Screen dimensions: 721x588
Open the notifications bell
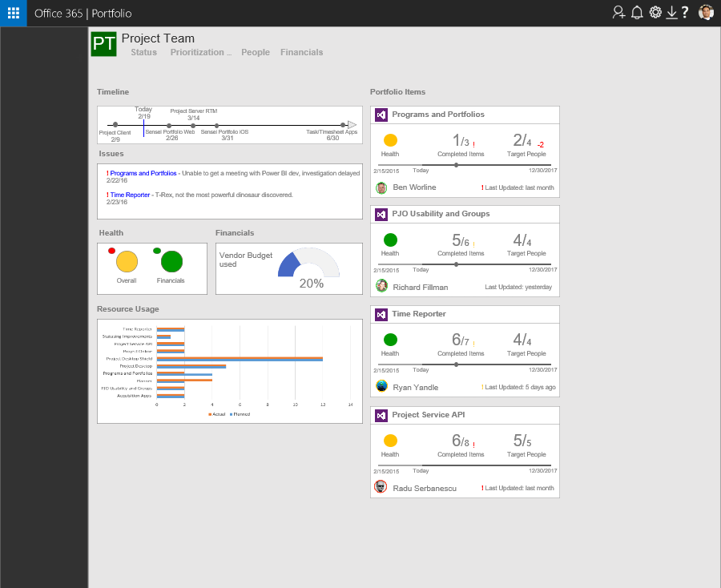click(x=637, y=12)
